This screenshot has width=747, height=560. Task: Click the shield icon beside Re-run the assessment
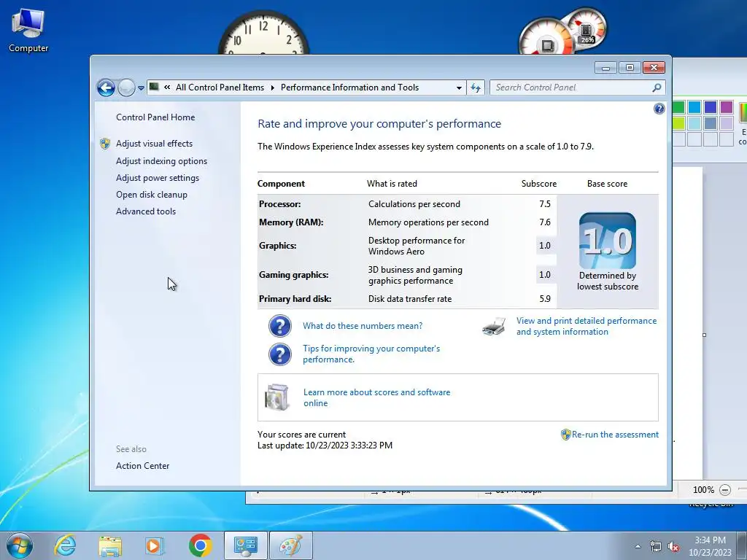[x=565, y=435]
